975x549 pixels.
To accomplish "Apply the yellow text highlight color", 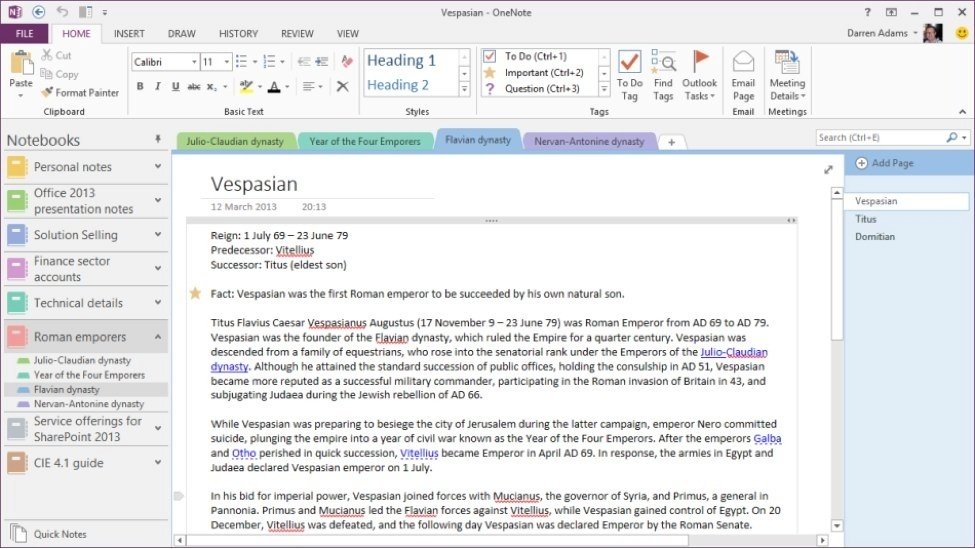I will tap(245, 87).
